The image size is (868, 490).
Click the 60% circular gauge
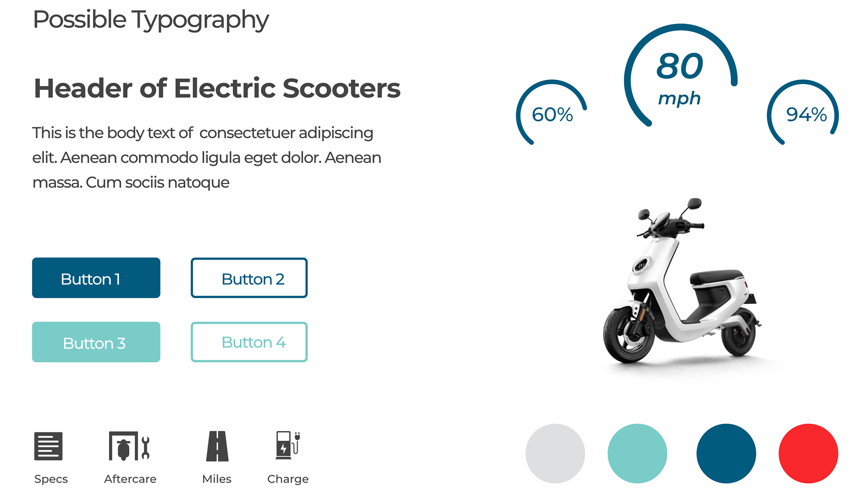(x=552, y=114)
